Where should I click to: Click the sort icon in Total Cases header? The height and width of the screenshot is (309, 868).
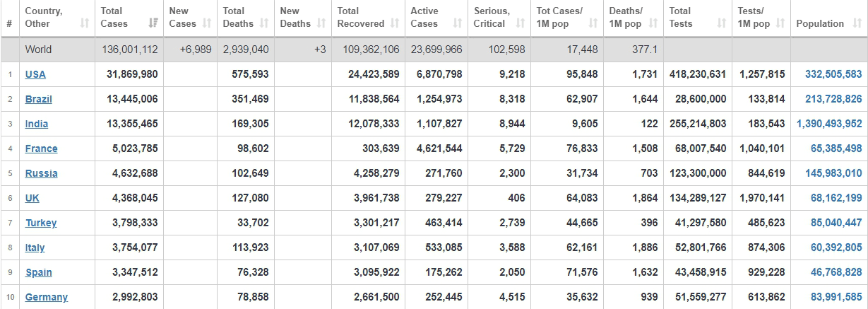pos(153,24)
